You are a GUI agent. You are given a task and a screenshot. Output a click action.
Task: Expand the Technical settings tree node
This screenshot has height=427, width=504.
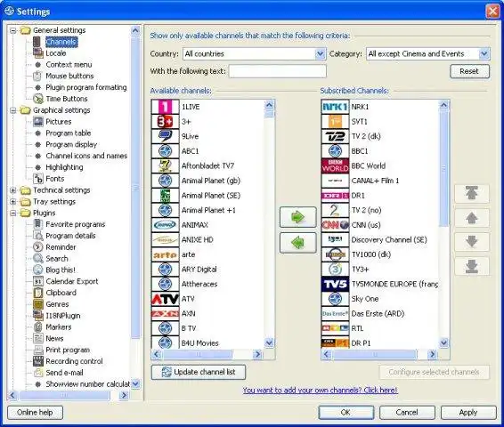click(12, 190)
